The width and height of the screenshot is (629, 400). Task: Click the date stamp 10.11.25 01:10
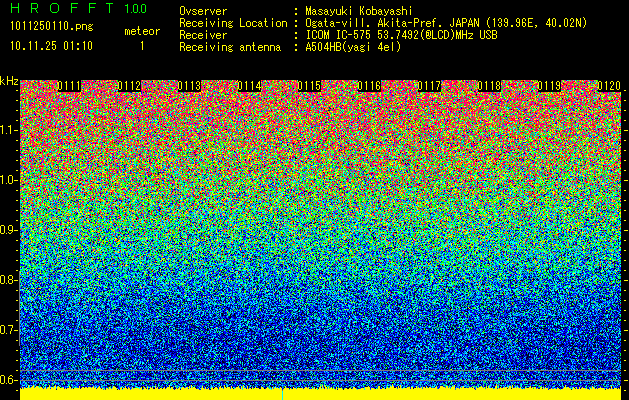51,46
